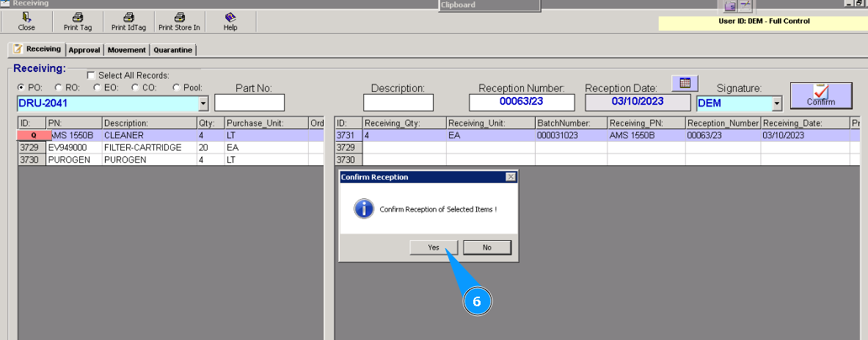The width and height of the screenshot is (868, 340).
Task: Click the Reception_Number column header
Action: (723, 123)
